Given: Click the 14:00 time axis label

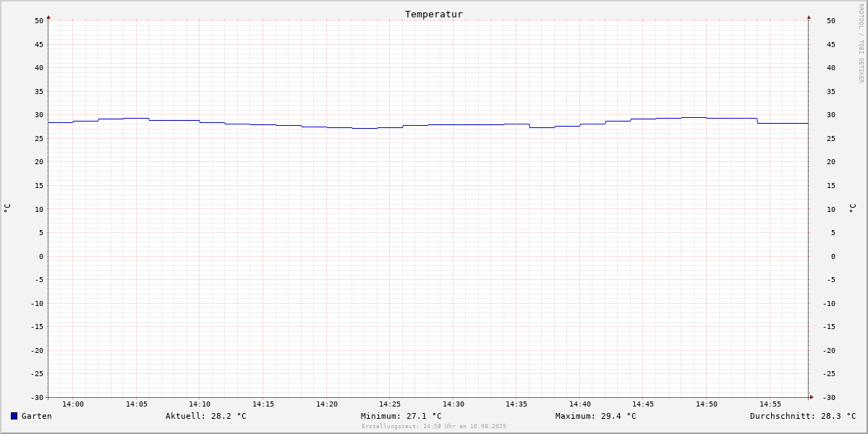Looking at the screenshot, I should pyautogui.click(x=73, y=404).
